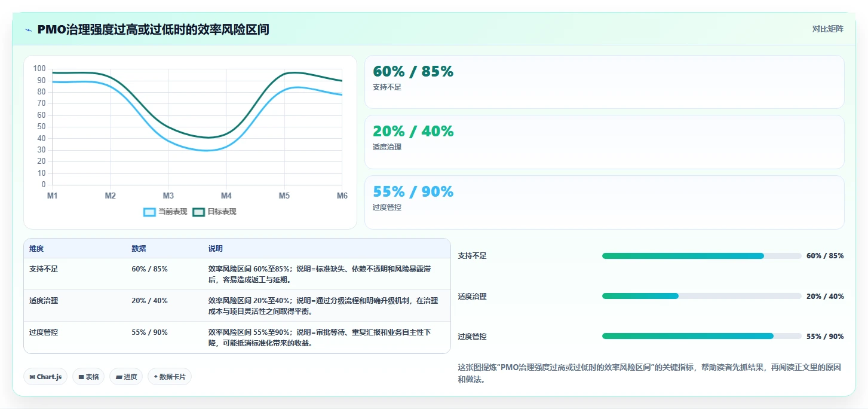Click the 对比矩阵 label in the header
The width and height of the screenshot is (868, 409).
827,29
